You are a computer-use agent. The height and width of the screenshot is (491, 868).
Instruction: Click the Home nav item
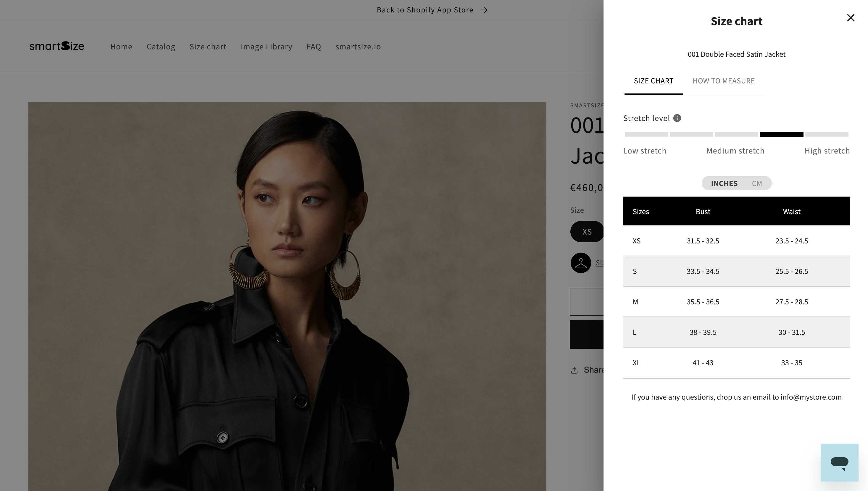click(x=121, y=46)
